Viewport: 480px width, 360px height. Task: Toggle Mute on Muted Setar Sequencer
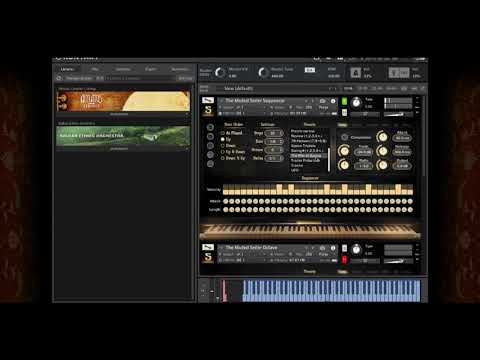(x=344, y=112)
